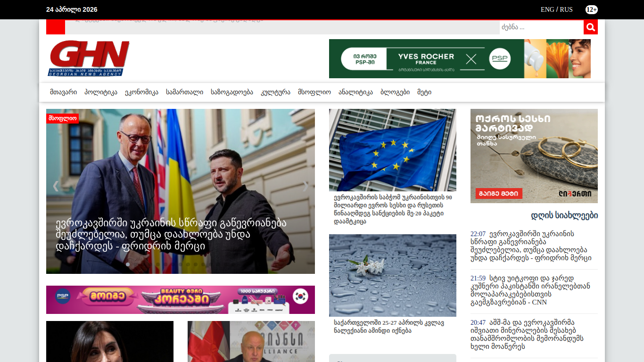Open the 21:59 სტივ უიტკოფი news item
The image size is (644, 362).
(530, 290)
